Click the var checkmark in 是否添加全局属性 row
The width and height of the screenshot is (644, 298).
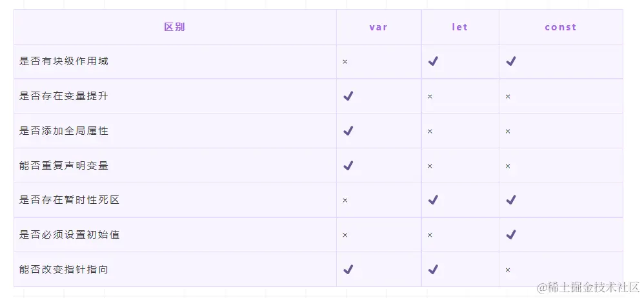point(348,131)
